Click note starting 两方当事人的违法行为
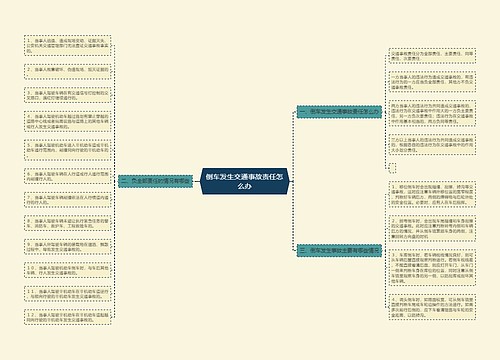This screenshot has width=500, height=360. (432, 113)
